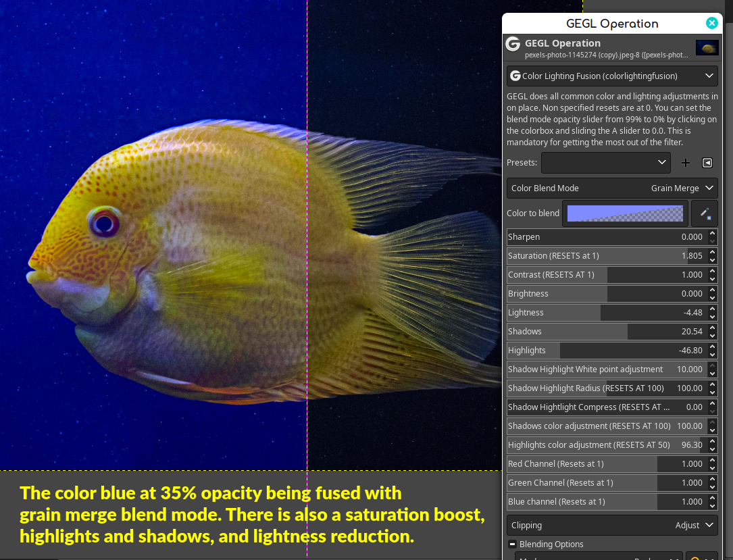The height and width of the screenshot is (560, 733).
Task: Open the manage presets menu icon
Action: click(x=707, y=163)
